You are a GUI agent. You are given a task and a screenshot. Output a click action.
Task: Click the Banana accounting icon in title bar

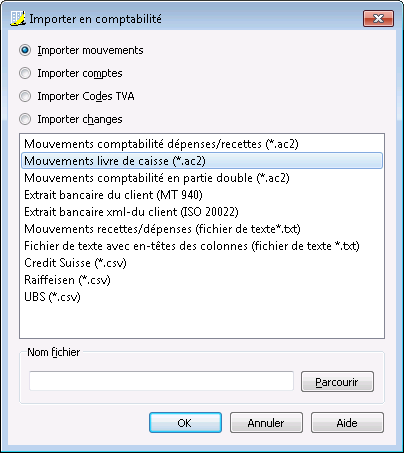click(17, 18)
